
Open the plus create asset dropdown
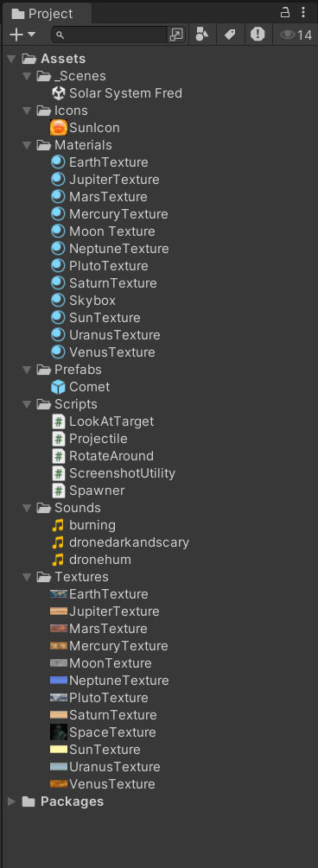pos(22,35)
